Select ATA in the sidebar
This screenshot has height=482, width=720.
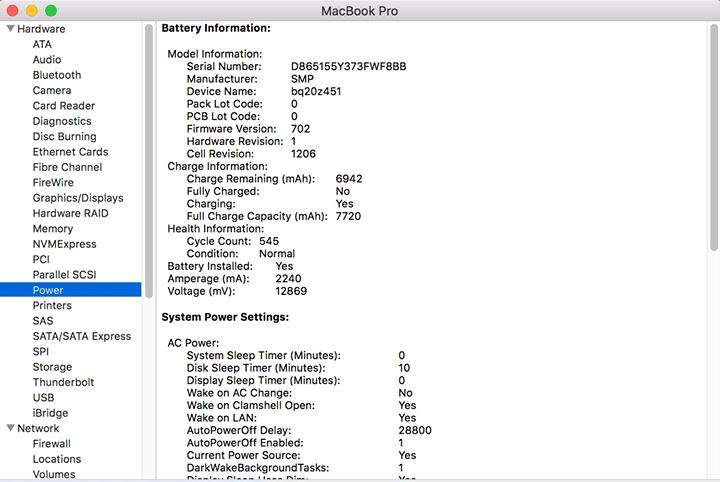tap(42, 44)
